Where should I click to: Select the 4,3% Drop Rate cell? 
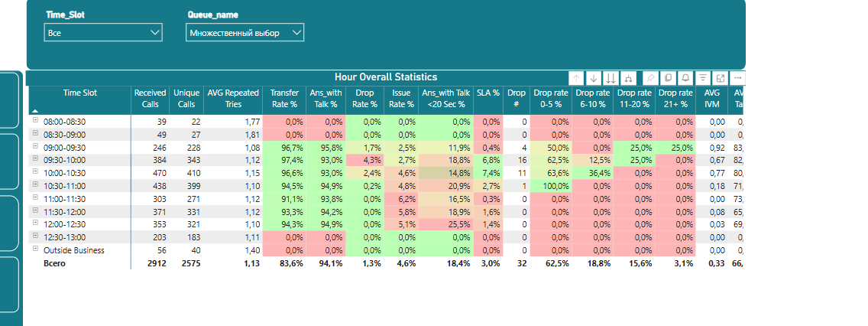(x=364, y=160)
